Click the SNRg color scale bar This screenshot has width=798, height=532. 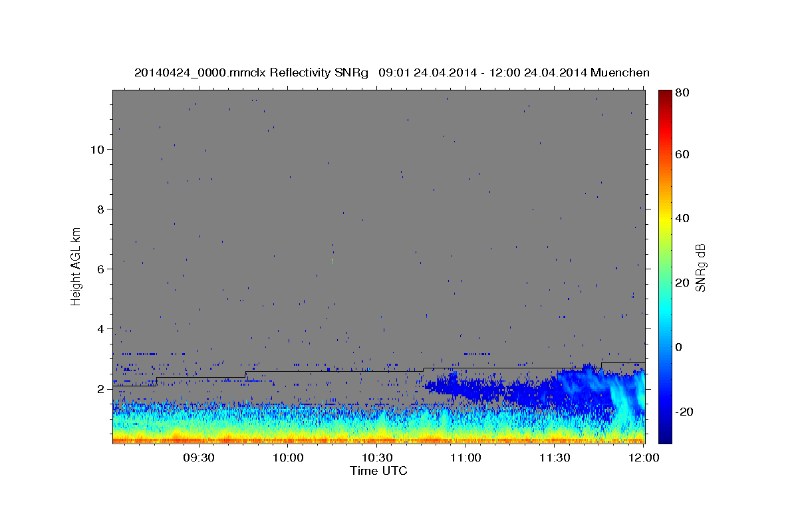point(665,267)
